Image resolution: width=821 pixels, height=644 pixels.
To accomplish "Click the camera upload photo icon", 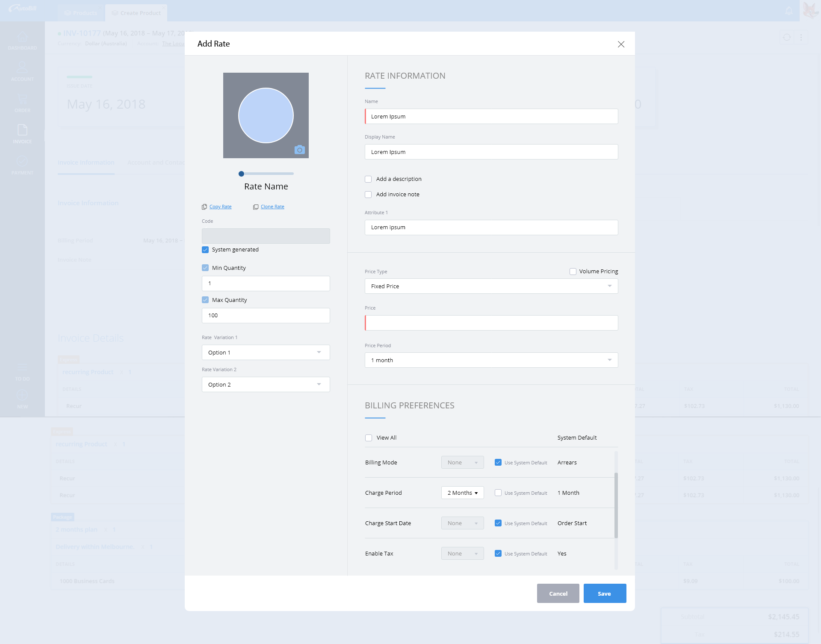I will [x=300, y=150].
